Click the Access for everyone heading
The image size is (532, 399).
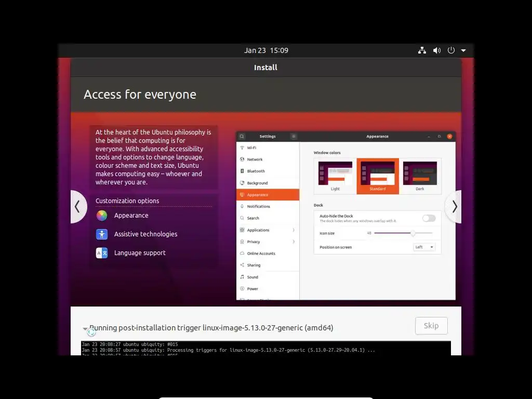coord(140,95)
